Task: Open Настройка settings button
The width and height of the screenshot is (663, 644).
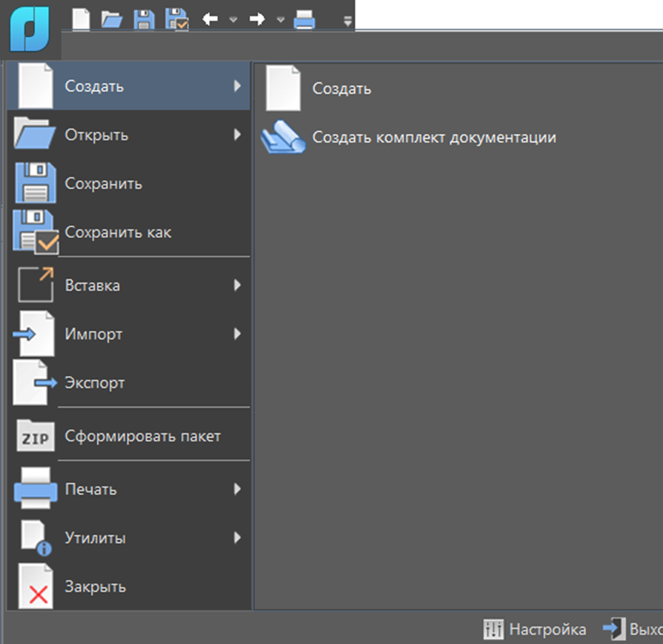Action: point(534,629)
